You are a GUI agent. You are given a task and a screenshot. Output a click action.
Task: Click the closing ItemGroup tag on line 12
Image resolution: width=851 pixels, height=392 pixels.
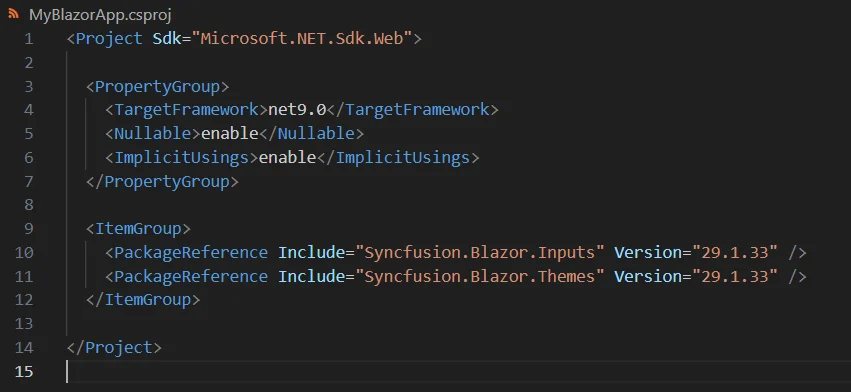coord(143,300)
